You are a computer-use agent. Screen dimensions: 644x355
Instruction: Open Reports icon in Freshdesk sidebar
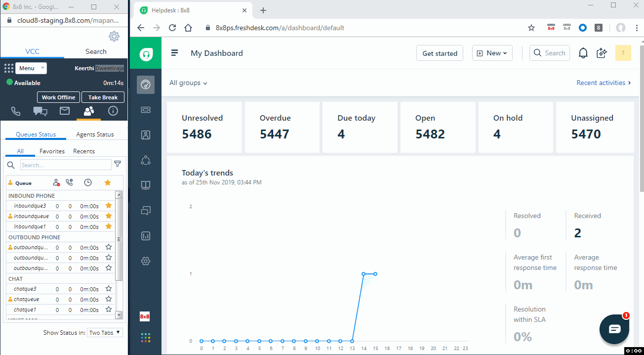146,236
